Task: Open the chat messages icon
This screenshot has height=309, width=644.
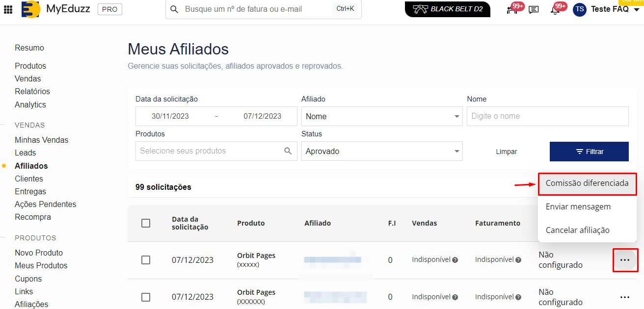Action: (x=534, y=10)
